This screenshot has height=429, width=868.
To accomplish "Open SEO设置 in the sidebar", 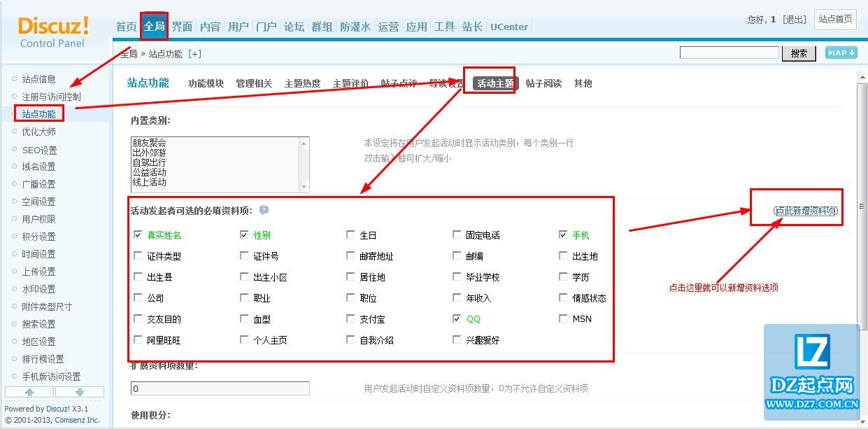I will coord(39,150).
